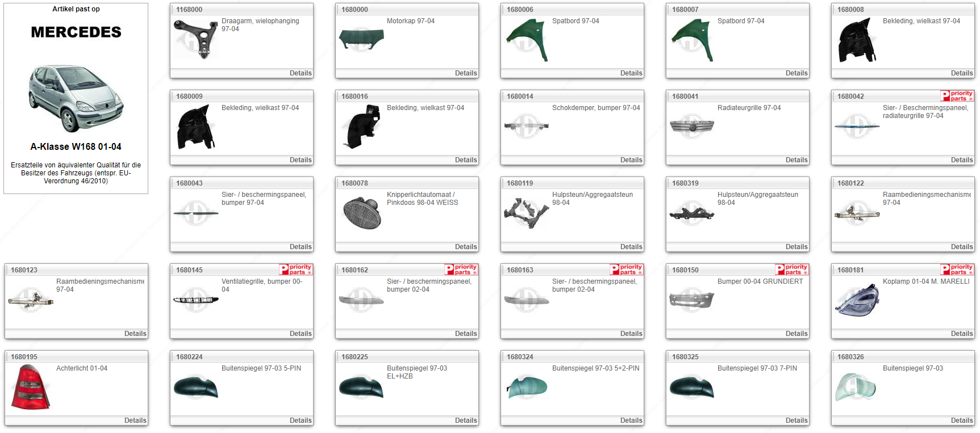980x433 pixels.
Task: Open the Buitenspiegel 5+2-PIN 1680324 image
Action: (x=527, y=386)
